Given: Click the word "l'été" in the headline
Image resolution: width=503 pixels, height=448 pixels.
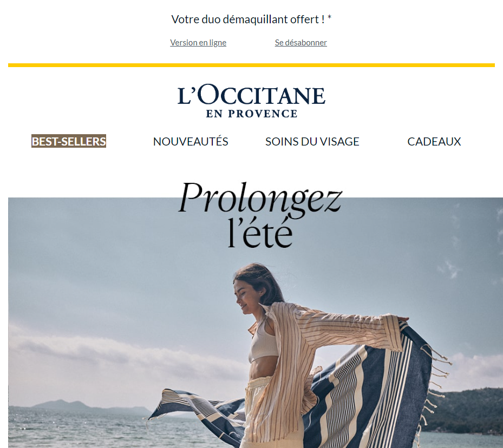Looking at the screenshot, I should click(260, 233).
